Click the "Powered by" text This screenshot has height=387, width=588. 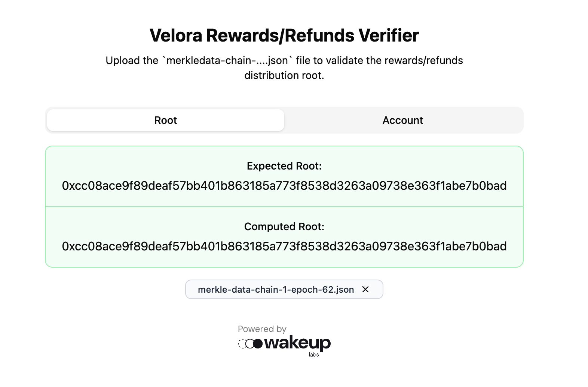(262, 329)
